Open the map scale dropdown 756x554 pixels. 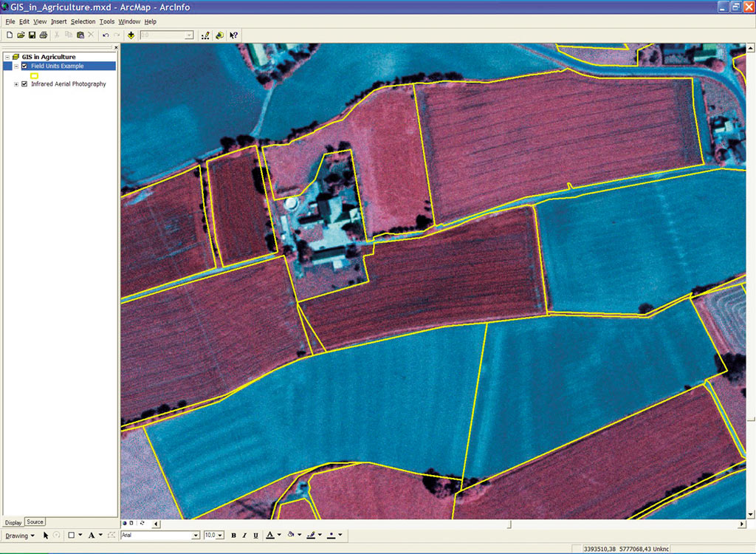[189, 35]
